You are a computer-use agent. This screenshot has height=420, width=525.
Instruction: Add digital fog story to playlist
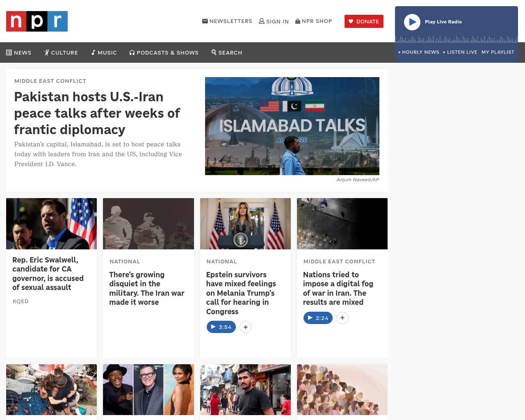click(342, 318)
